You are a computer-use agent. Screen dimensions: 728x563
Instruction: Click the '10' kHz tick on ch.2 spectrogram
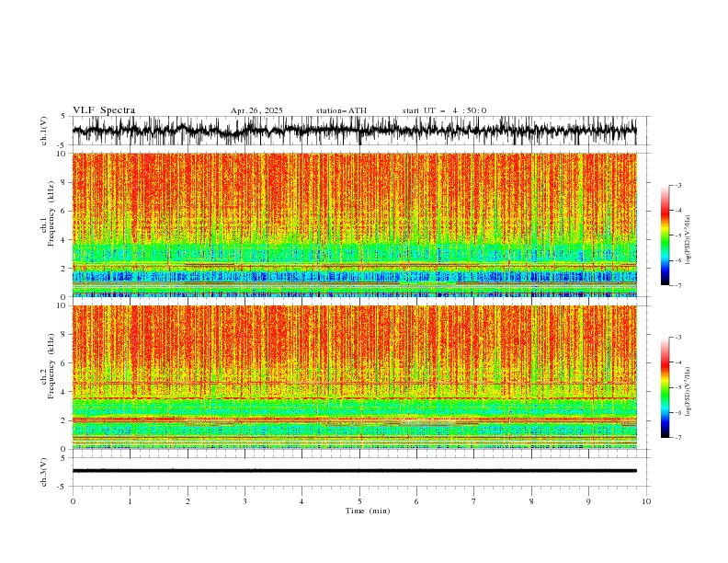click(63, 305)
